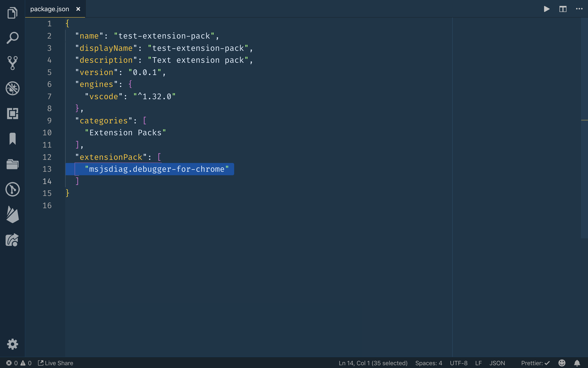Click the "^1.32.0" value
Screen dimensions: 588x368
click(154, 97)
